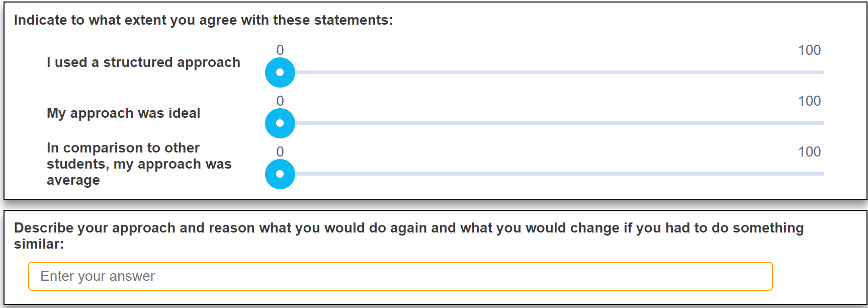Click the 100 label above the structured approach slider
868x308 pixels.
pyautogui.click(x=809, y=50)
